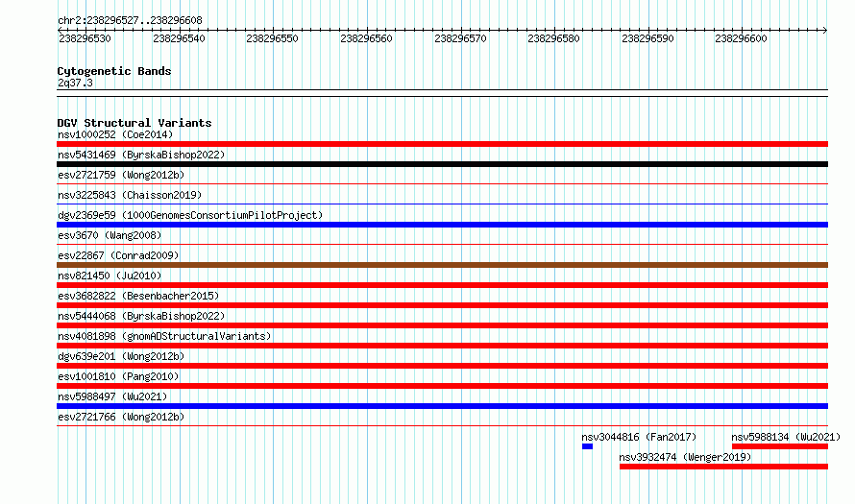Click the red bar under nsv5444068
The image size is (855, 504).
pos(442,325)
